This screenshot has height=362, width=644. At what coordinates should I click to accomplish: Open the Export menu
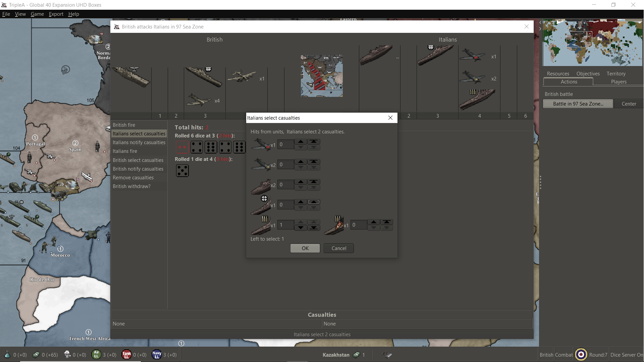56,14
